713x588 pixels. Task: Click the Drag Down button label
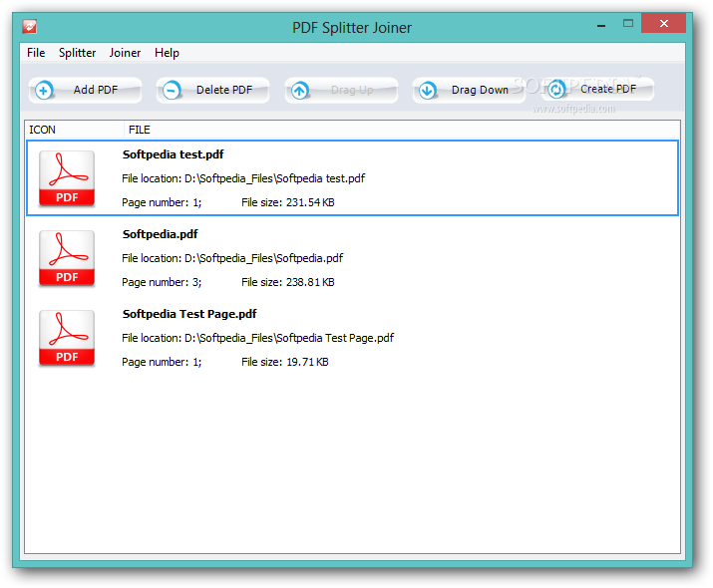pos(480,90)
